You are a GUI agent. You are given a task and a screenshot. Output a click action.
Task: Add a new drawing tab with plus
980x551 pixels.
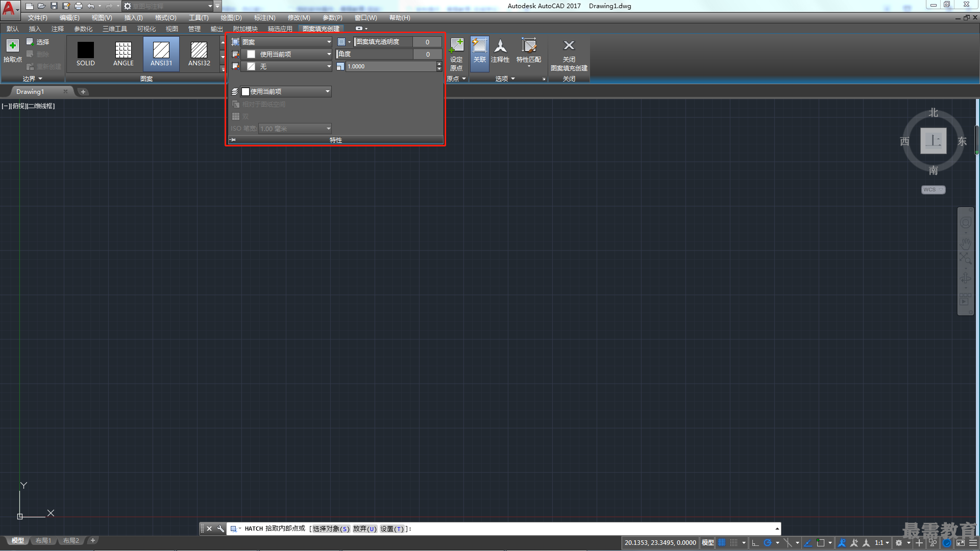(83, 92)
